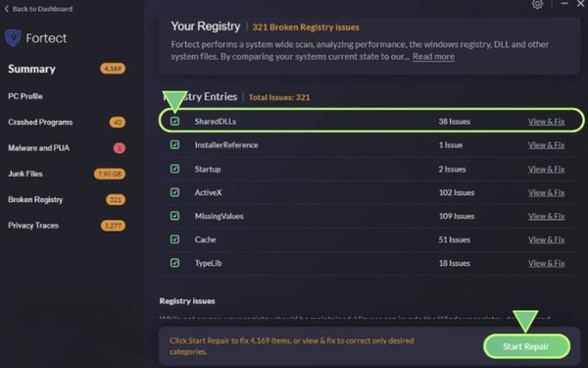Image resolution: width=588 pixels, height=368 pixels.
Task: Click the Start Repair button
Action: 526,346
